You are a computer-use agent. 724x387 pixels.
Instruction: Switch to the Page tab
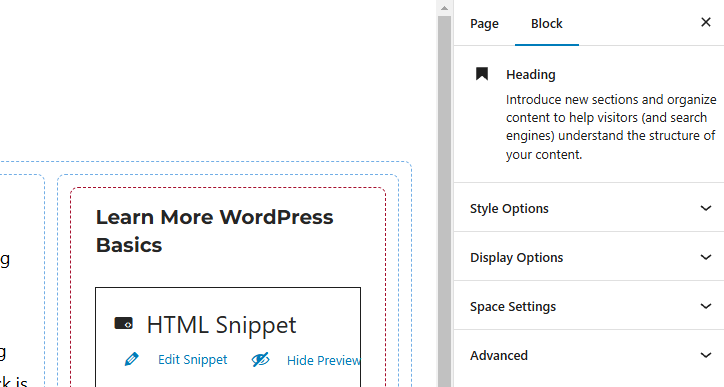(x=484, y=24)
